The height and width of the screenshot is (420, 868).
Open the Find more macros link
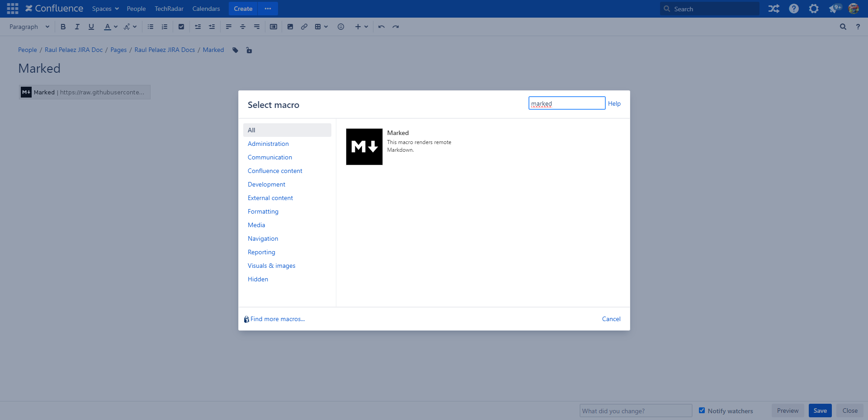click(x=277, y=319)
